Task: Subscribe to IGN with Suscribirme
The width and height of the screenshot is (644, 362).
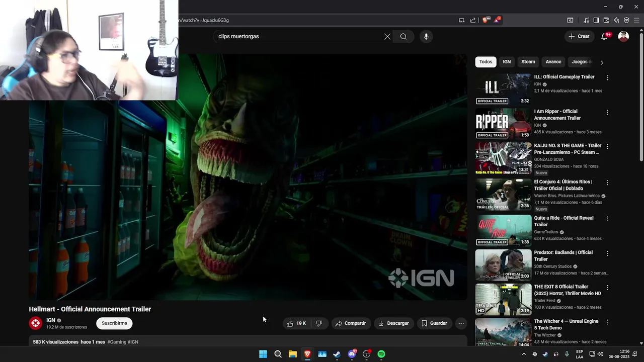Action: (114, 323)
